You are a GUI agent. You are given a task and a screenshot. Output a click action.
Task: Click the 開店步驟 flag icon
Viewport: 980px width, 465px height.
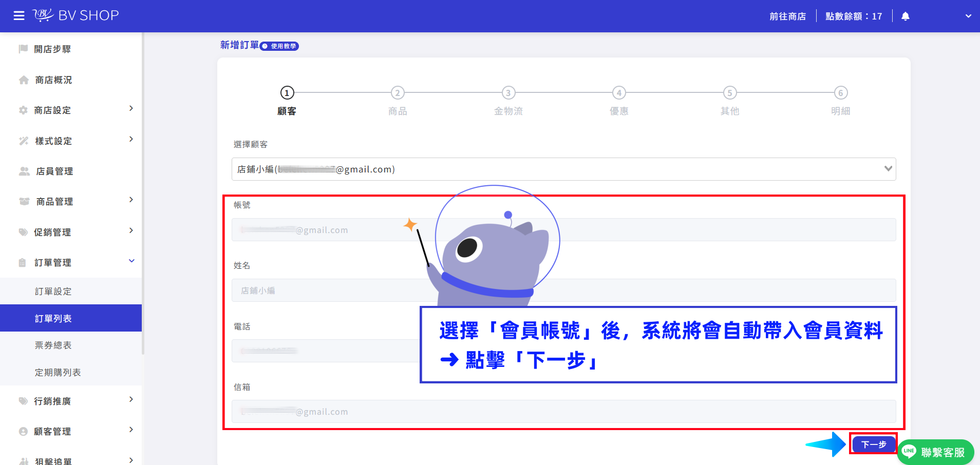pos(23,49)
